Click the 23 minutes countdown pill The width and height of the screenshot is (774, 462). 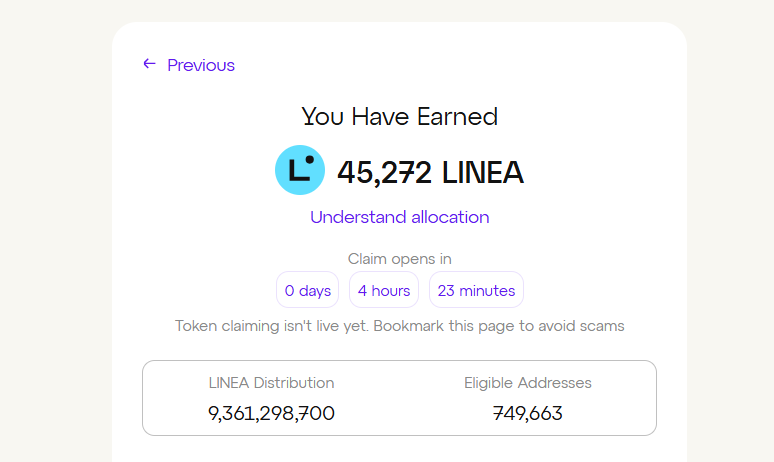(x=476, y=290)
